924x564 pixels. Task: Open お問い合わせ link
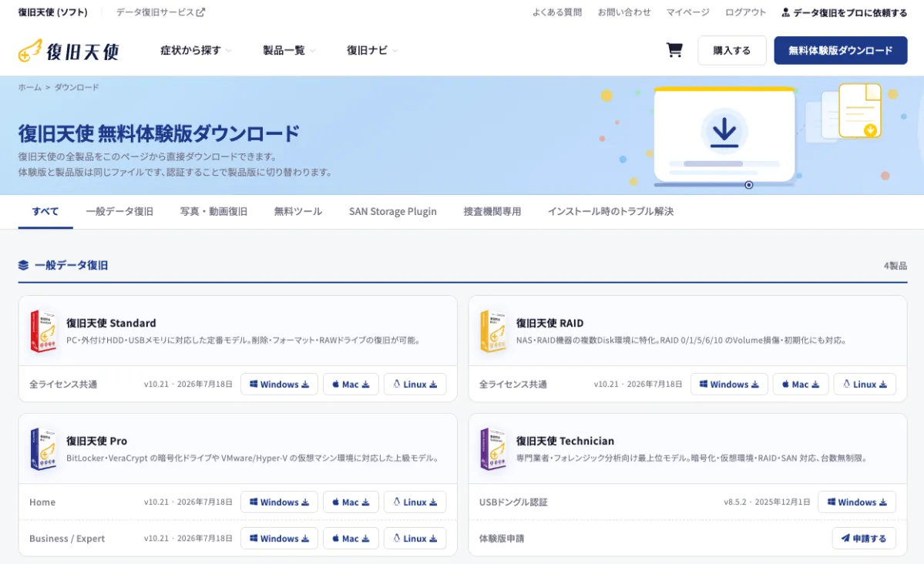(624, 12)
